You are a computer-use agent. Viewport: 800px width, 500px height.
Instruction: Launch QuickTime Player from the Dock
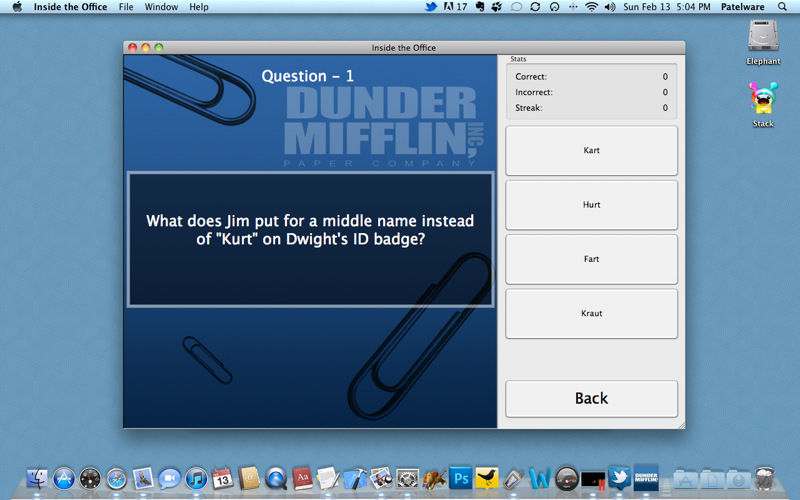point(276,479)
